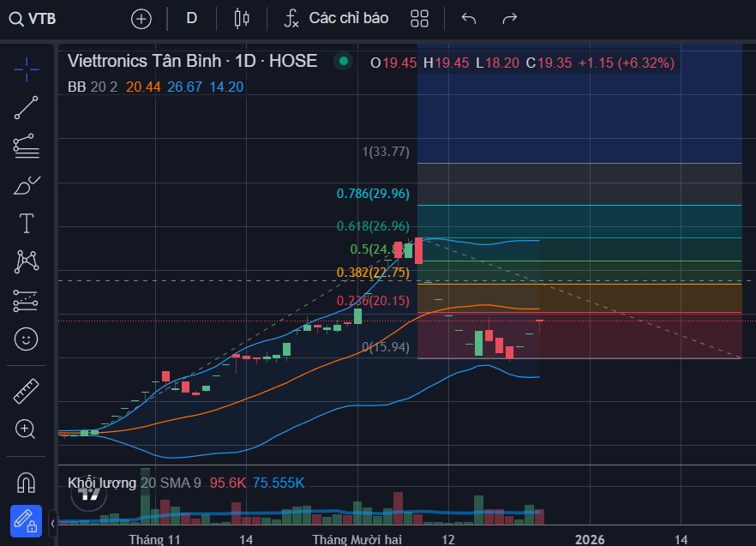The image size is (756, 546).
Task: Select the Khối lượng volume indicator legend
Action: point(134,483)
